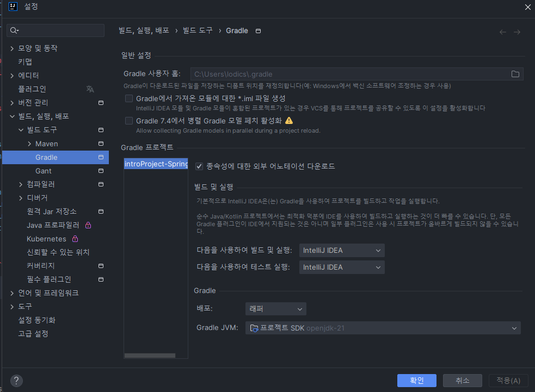Click project-level icon on Gant row

pos(101,171)
